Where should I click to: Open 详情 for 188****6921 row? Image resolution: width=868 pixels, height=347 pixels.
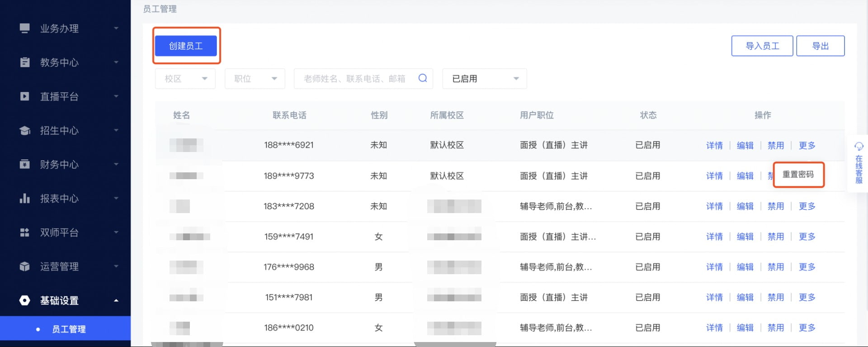pos(715,146)
